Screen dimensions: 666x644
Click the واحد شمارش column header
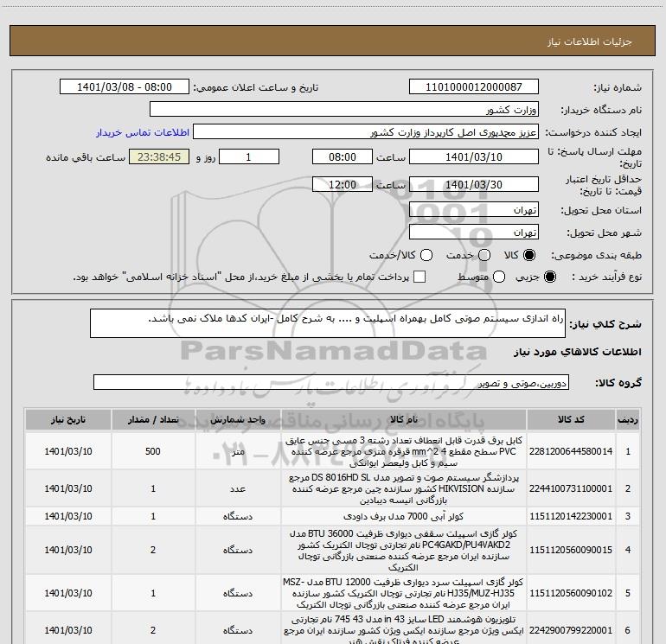(x=238, y=419)
